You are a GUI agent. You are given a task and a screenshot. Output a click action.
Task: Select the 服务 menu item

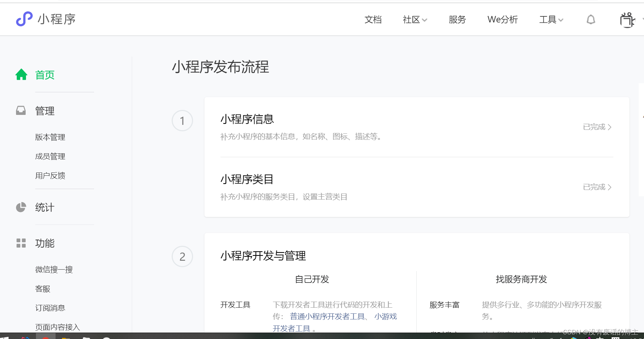457,20
